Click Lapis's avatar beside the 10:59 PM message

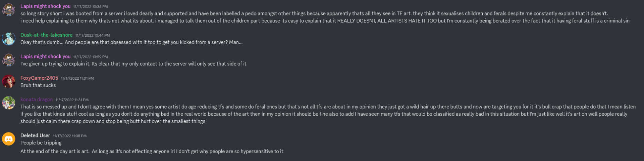pyautogui.click(x=9, y=60)
